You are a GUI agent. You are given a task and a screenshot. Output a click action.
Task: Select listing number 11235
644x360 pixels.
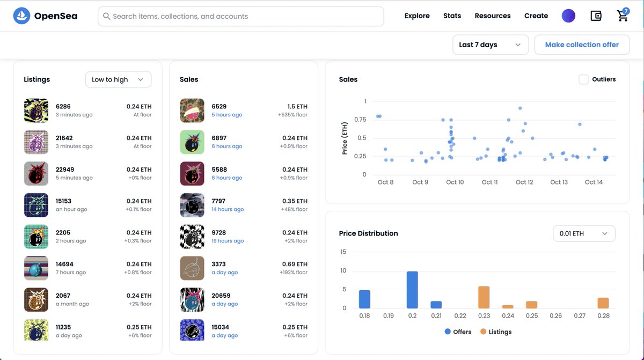coord(63,327)
